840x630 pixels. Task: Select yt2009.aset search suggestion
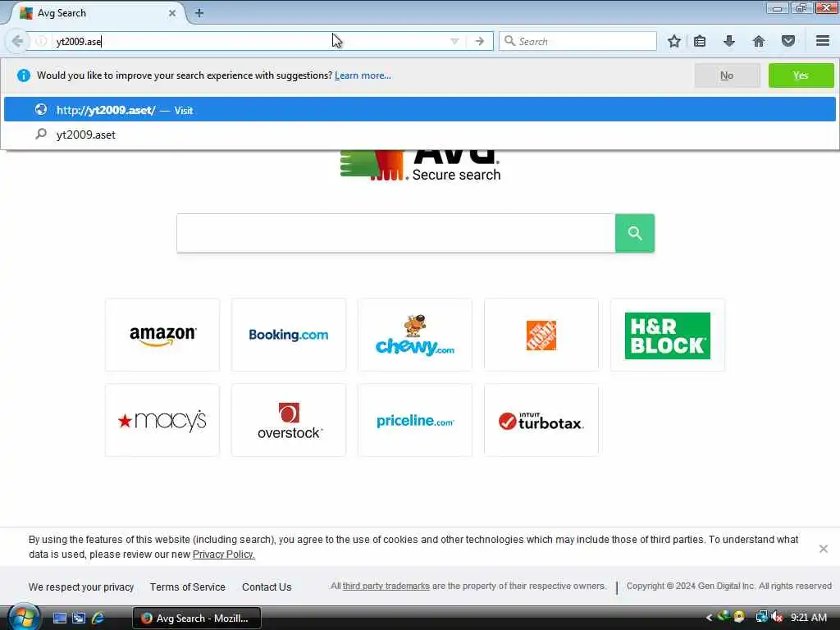(419, 135)
